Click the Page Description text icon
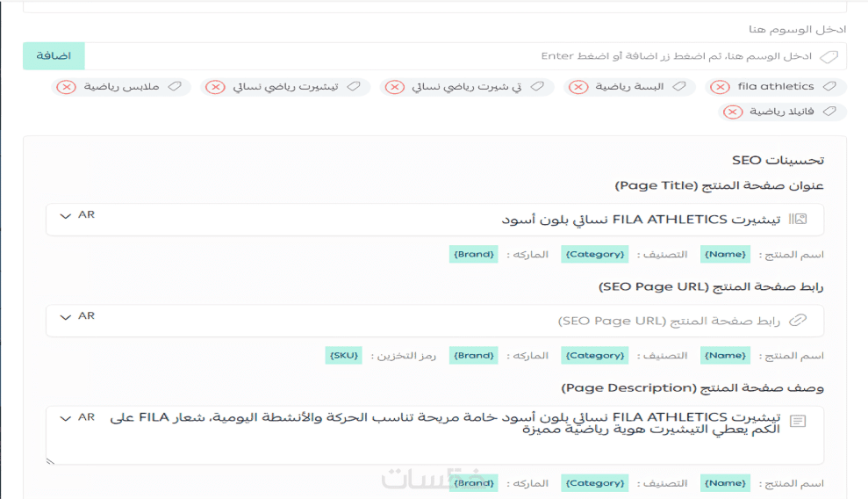The width and height of the screenshot is (868, 499). tap(798, 422)
